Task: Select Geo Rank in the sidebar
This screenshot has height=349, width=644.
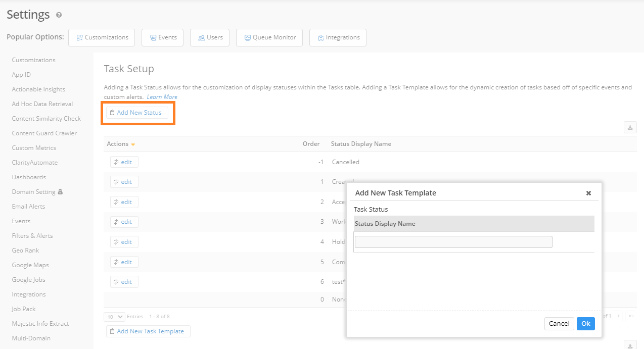Action: click(25, 251)
